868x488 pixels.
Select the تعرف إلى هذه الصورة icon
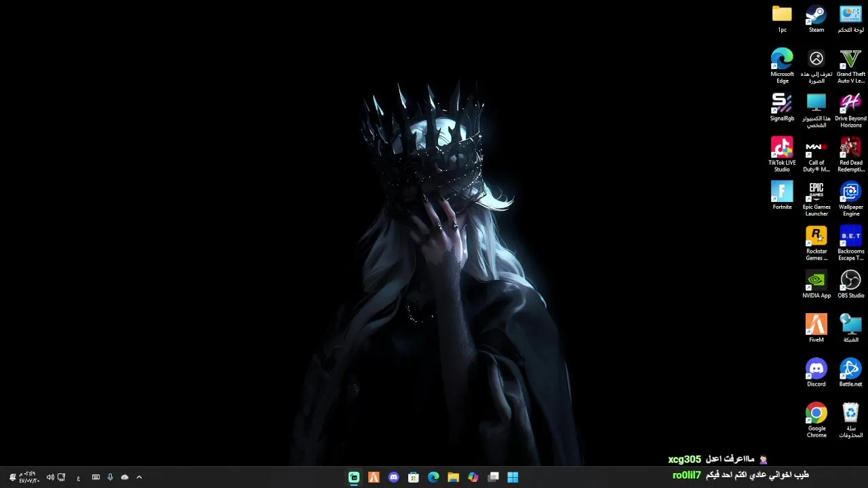click(816, 66)
